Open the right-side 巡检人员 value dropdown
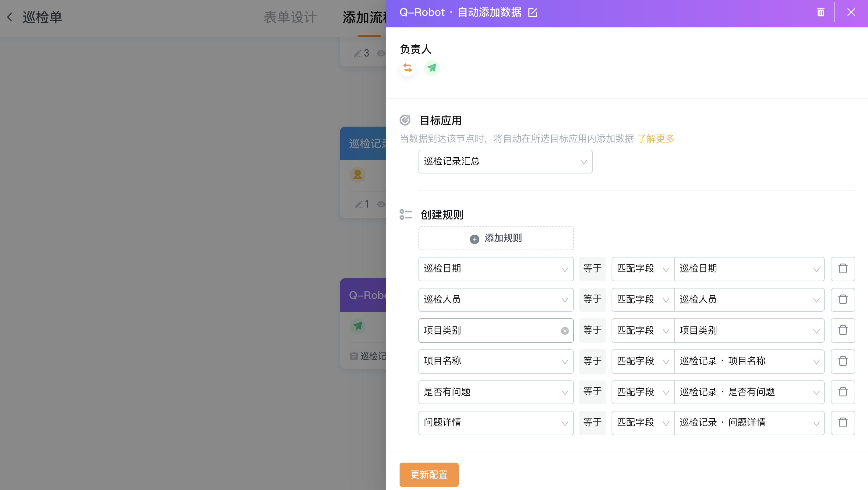 (750, 299)
